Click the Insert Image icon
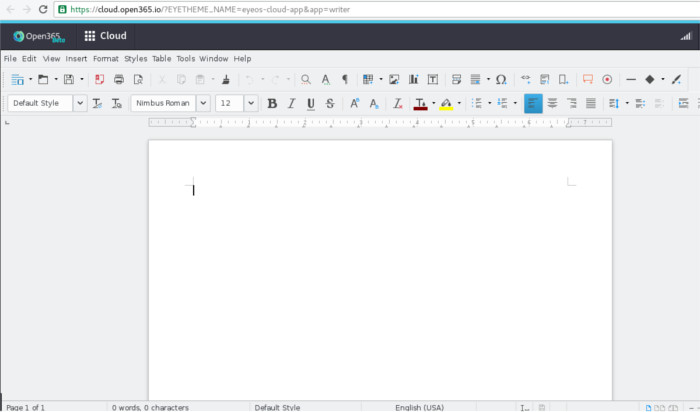This screenshot has height=412, width=700. (394, 79)
